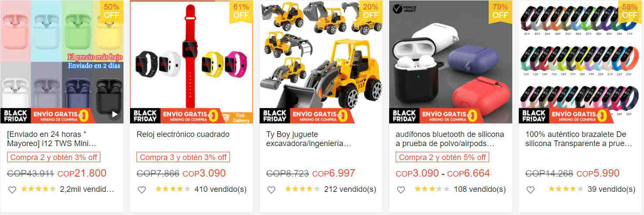Click star rating of the silicone bracelet
The height and width of the screenshot is (215, 644).
pos(565,189)
